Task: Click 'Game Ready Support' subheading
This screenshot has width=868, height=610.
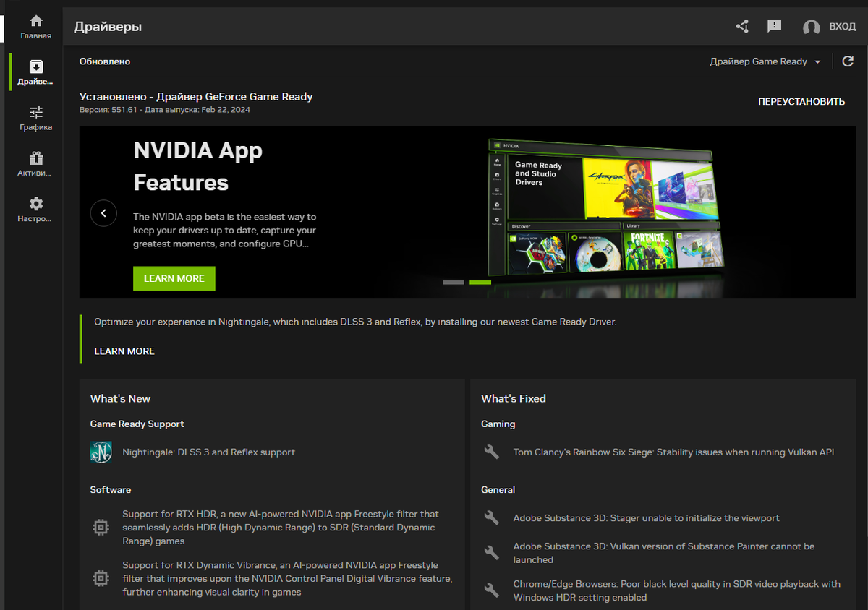Action: tap(137, 424)
